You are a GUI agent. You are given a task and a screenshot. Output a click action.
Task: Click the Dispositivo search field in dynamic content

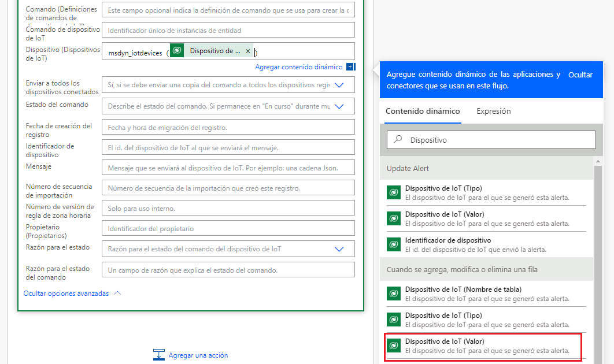click(x=491, y=140)
